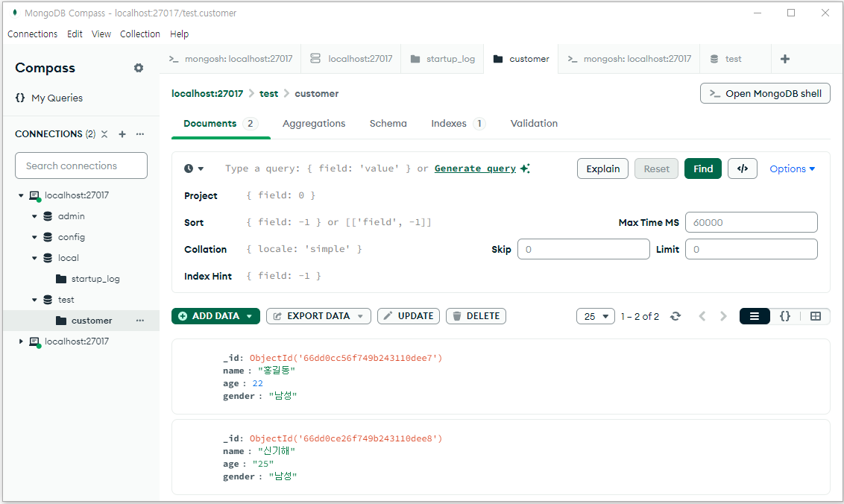Click the export query to language icon
Viewport: 844px width, 504px height.
pyautogui.click(x=742, y=168)
